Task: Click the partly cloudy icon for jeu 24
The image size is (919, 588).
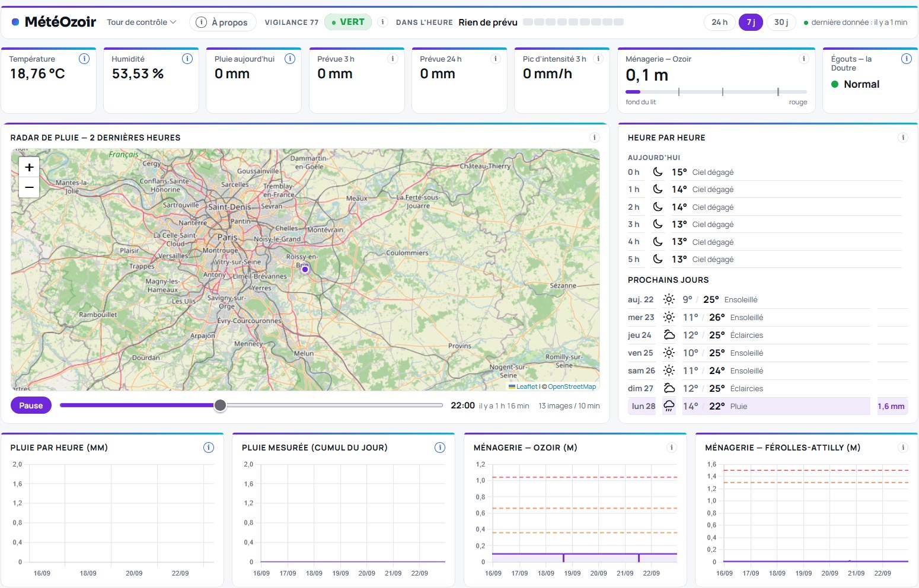Action: tap(669, 335)
